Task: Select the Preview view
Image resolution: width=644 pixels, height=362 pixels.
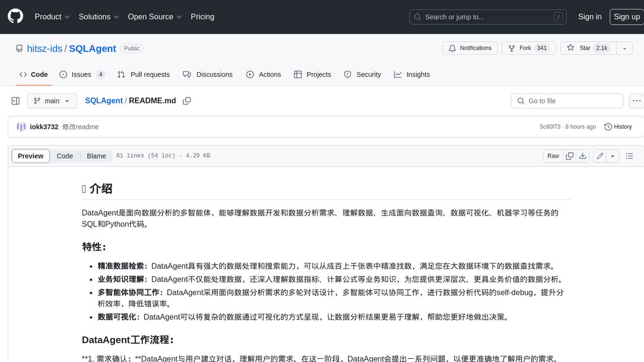Action: pyautogui.click(x=31, y=156)
